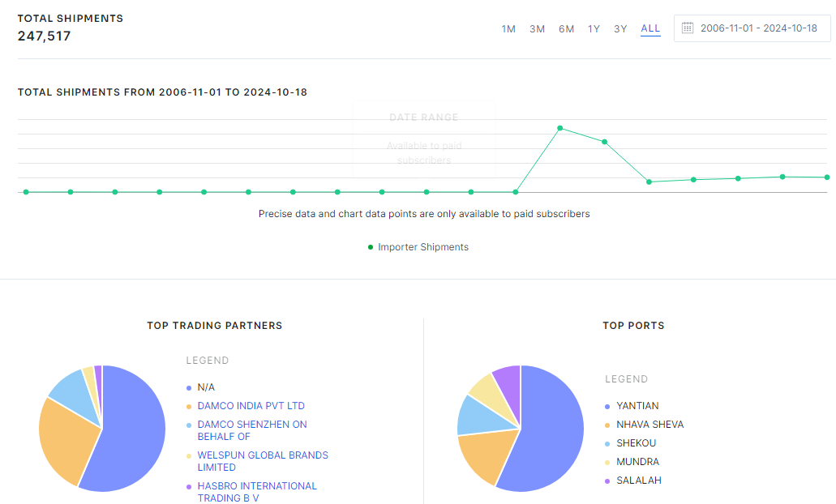Open the date range selector field
The width and height of the screenshot is (836, 504).
(x=752, y=28)
